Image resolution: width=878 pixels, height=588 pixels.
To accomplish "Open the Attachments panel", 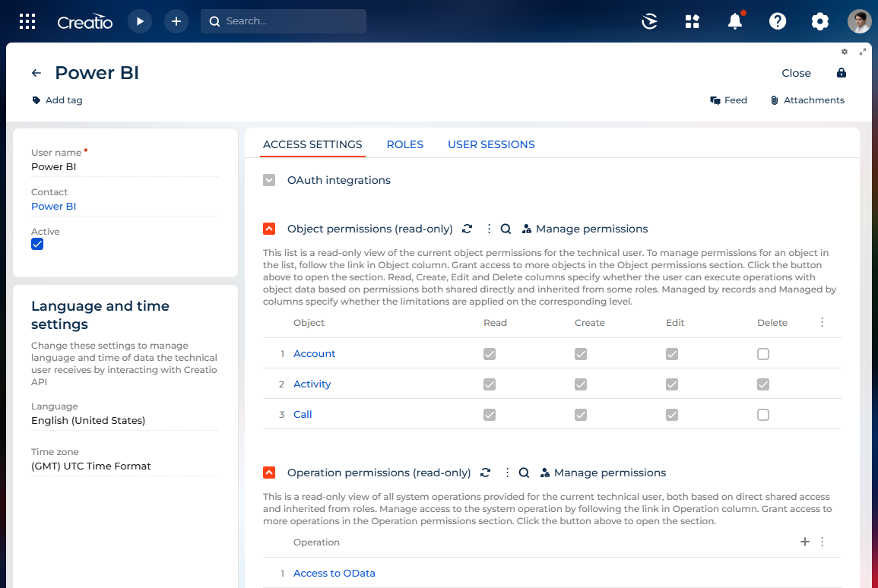I will coord(807,100).
